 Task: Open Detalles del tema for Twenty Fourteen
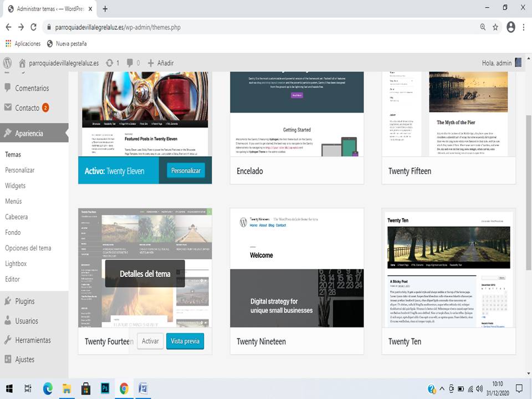[145, 274]
